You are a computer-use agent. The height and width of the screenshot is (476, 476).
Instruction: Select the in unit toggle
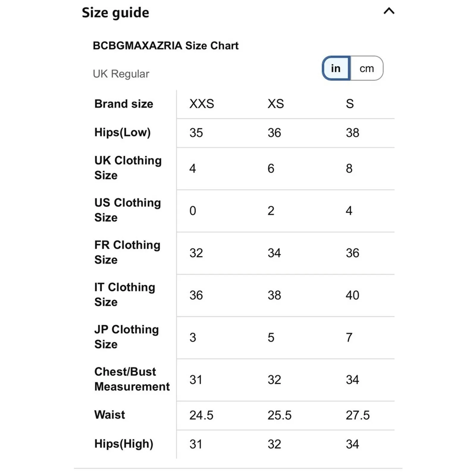(x=336, y=68)
